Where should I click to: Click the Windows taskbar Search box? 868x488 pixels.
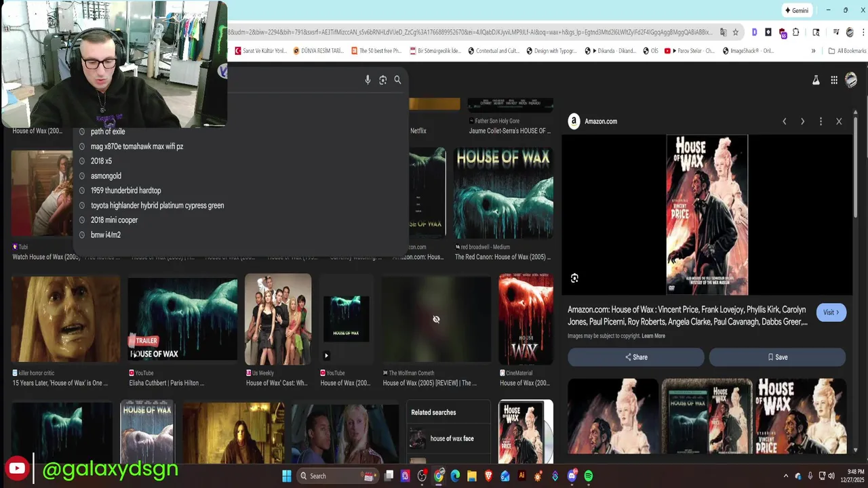(338, 476)
